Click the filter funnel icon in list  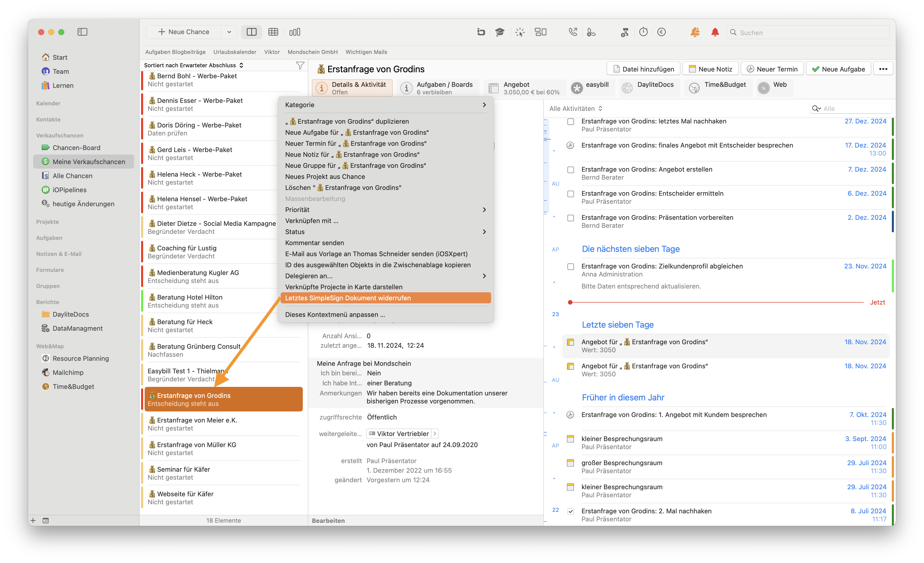point(300,65)
